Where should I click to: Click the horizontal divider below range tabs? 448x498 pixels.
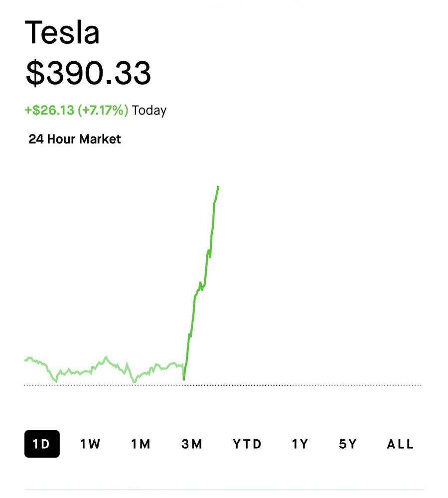(224, 490)
